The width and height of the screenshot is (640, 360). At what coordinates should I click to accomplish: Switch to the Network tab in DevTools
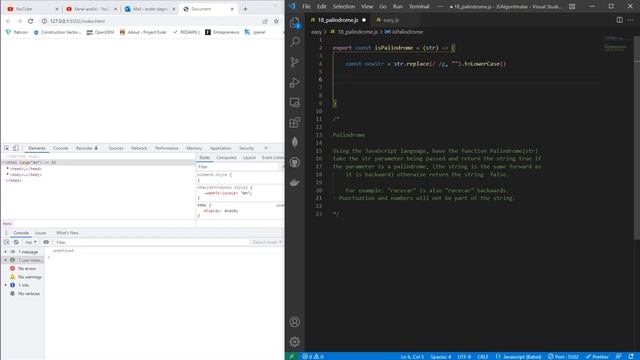click(x=139, y=148)
